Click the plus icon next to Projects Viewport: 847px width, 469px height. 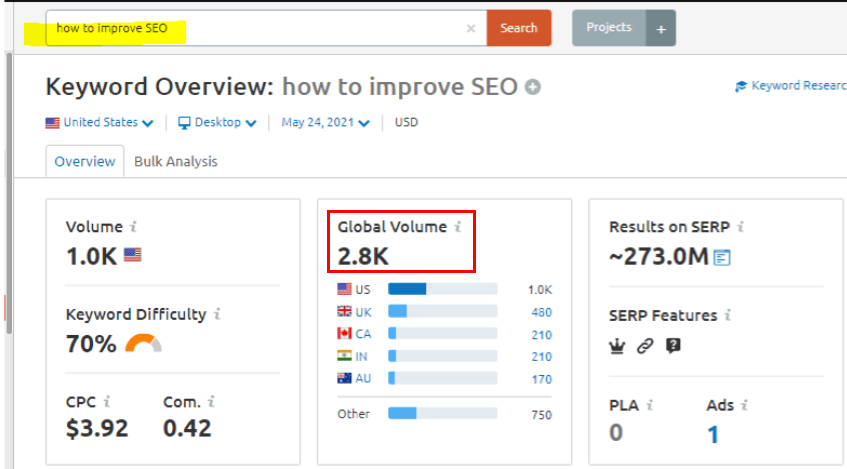pyautogui.click(x=661, y=29)
